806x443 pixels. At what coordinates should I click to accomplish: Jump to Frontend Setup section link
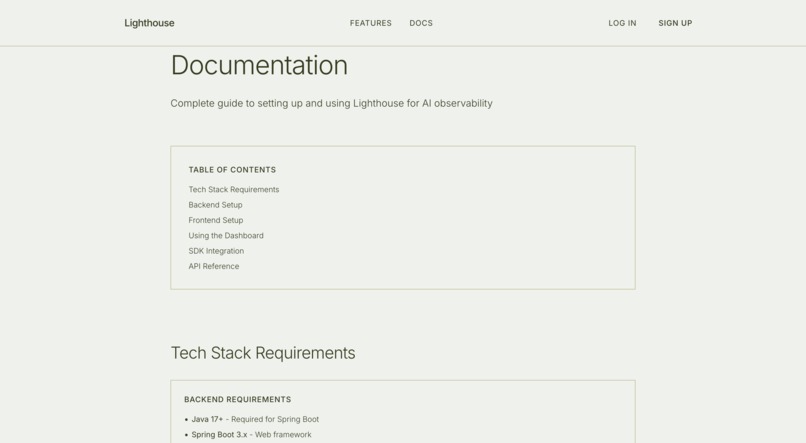216,220
